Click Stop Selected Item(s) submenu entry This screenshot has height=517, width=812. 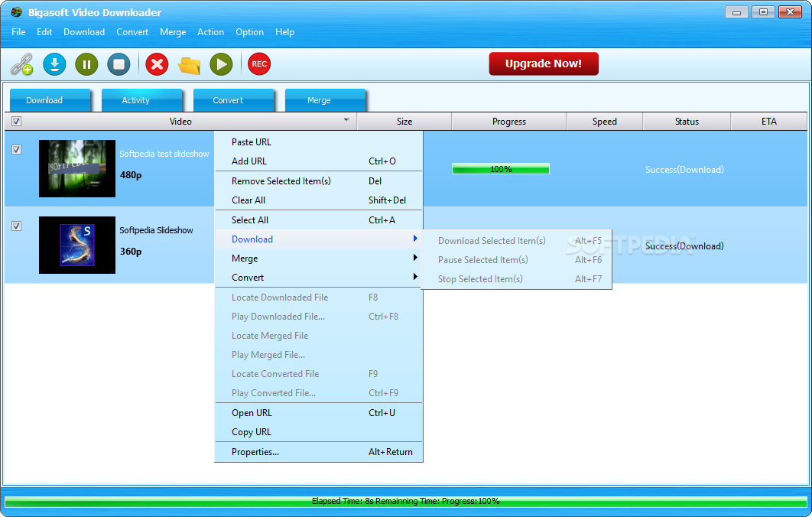(x=518, y=279)
